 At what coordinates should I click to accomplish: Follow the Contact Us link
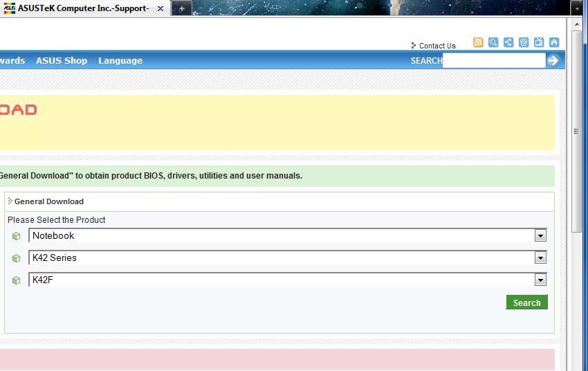(x=437, y=46)
